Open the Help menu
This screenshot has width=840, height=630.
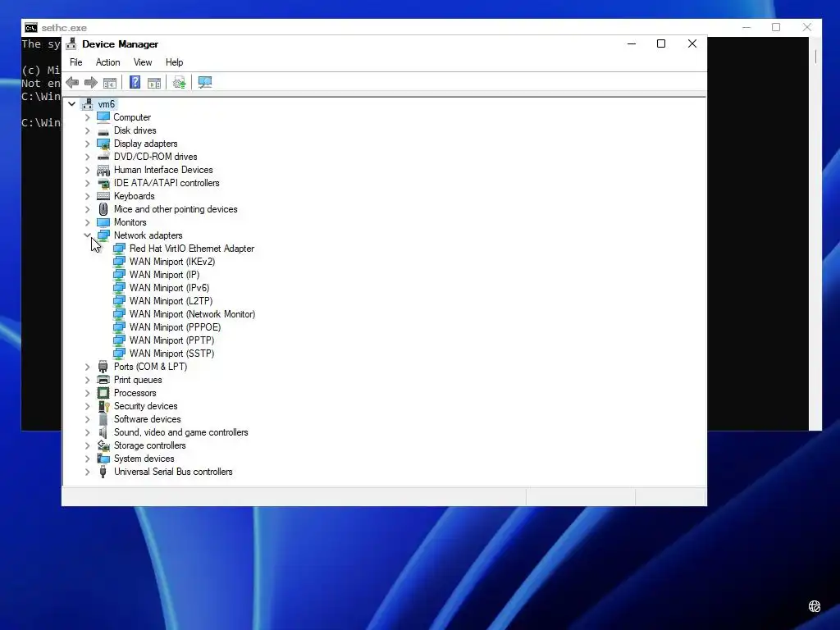click(174, 62)
